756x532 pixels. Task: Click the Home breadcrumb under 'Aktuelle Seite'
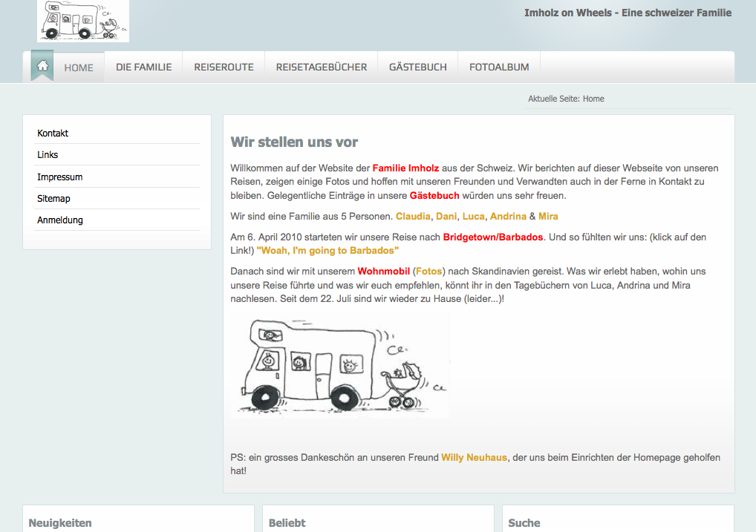pos(593,98)
